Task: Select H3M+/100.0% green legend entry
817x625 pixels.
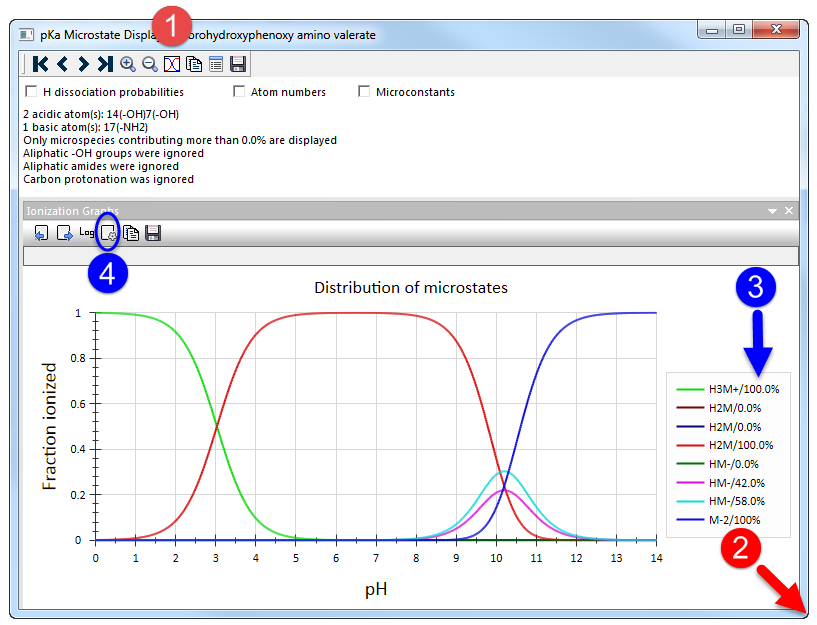Action: pos(727,389)
